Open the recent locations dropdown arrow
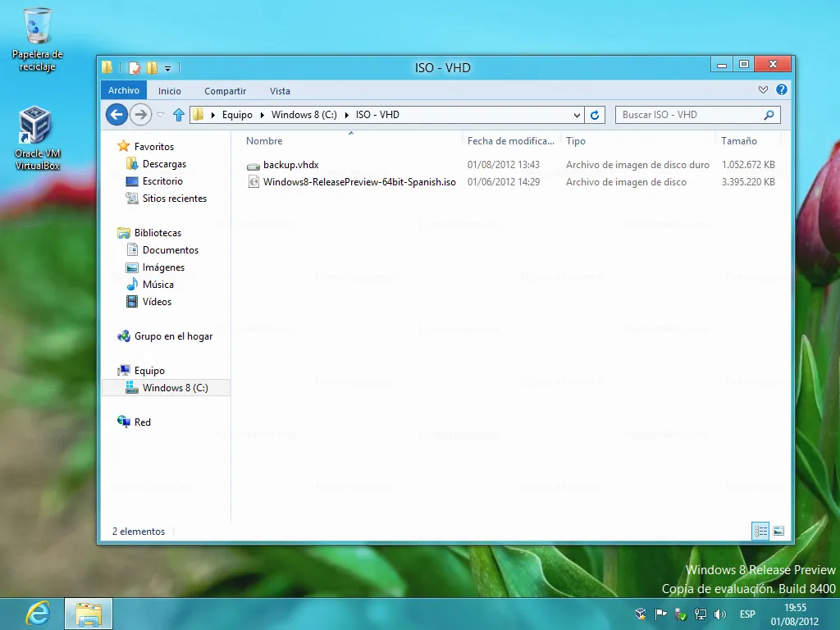Viewport: 840px width, 630px height. 160,115
